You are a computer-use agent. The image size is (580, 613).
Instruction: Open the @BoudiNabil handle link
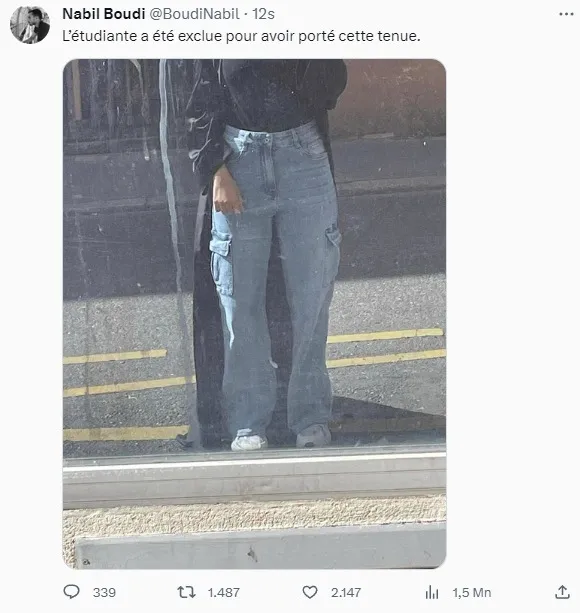(x=194, y=14)
